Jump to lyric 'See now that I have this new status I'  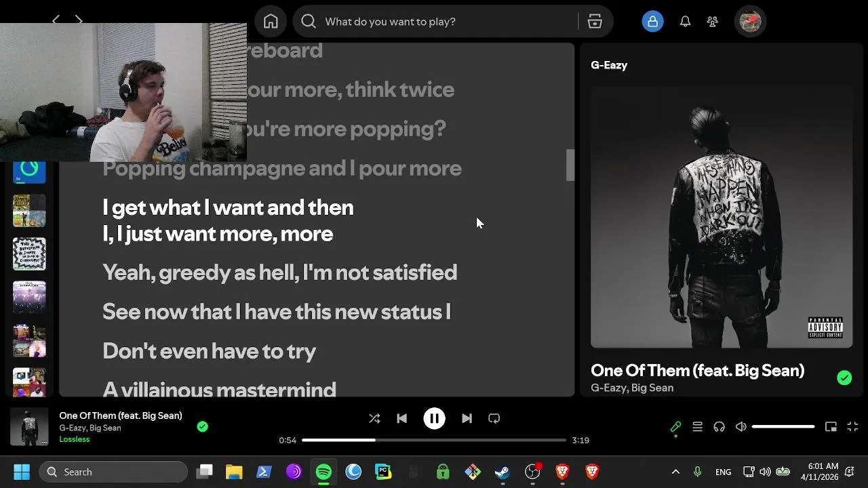point(277,312)
